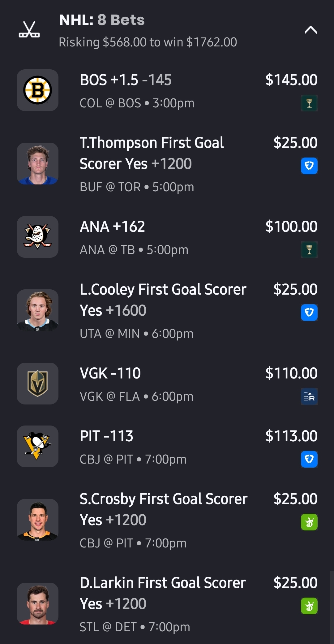Screen dimensions: 334x644
Task: Tap the Anaheim Ducks team logo
Action: tap(37, 237)
